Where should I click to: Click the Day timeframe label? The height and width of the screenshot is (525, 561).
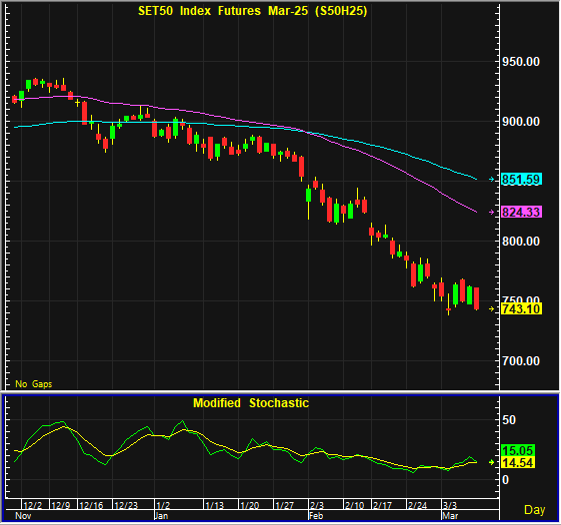[x=534, y=510]
